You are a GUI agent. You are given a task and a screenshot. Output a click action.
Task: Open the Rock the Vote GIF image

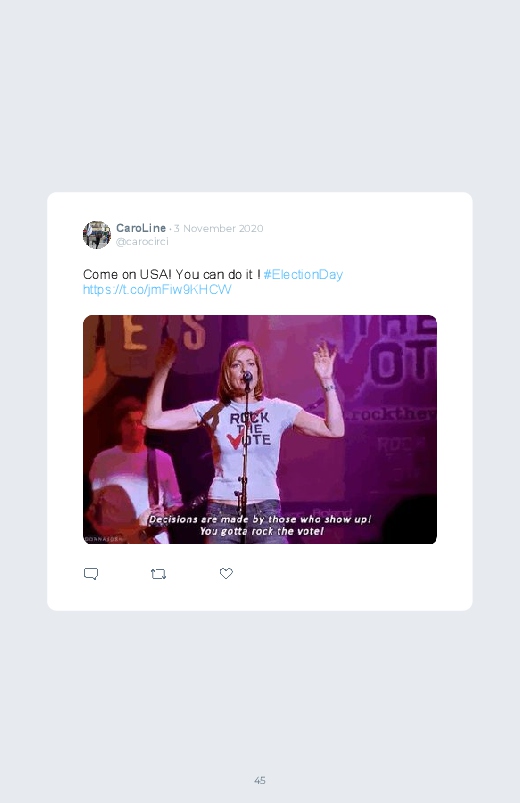260,429
